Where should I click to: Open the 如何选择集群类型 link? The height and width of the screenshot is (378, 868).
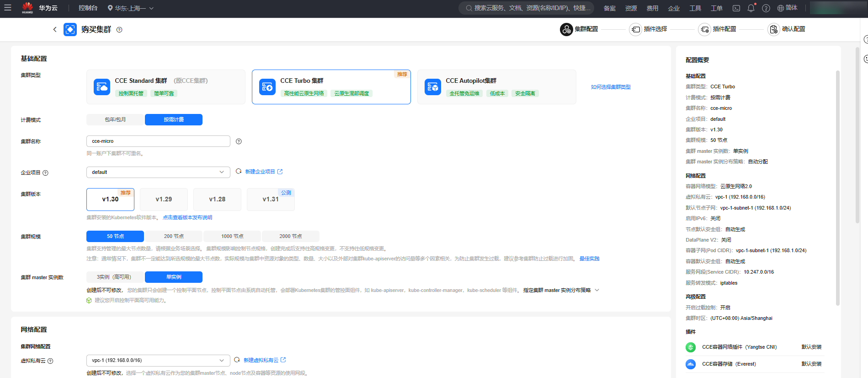(x=611, y=87)
